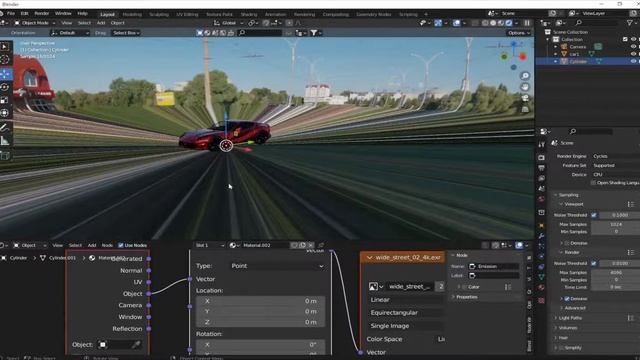Switch to solid viewport shading icon
The image size is (640, 360).
(x=493, y=23)
